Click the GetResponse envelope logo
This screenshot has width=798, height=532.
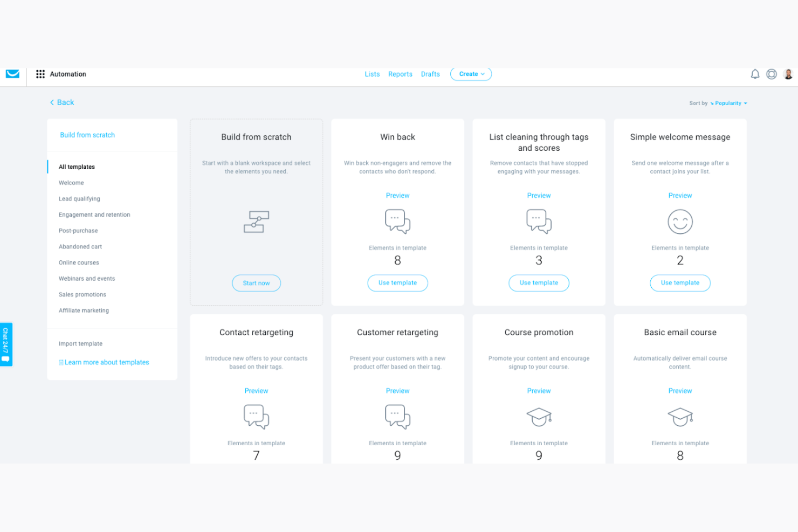(12, 74)
